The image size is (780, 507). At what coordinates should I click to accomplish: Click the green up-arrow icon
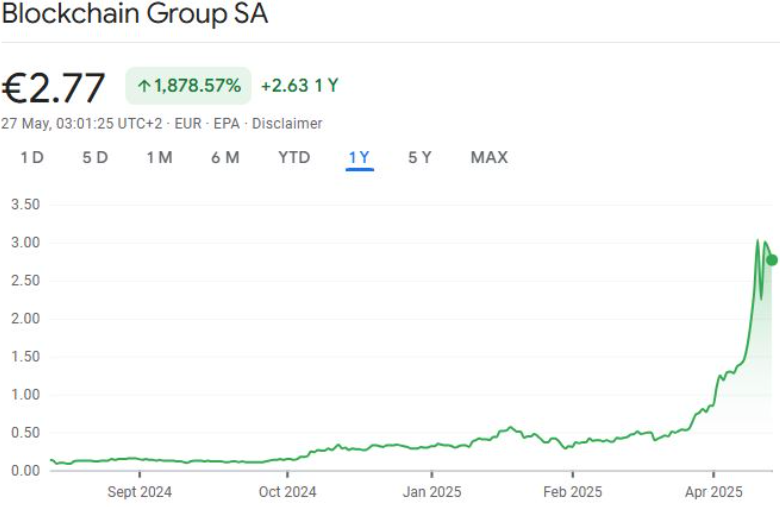pyautogui.click(x=144, y=86)
